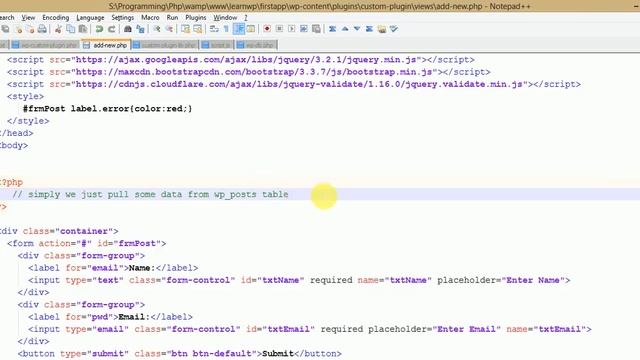This screenshot has width=640, height=360.
Task: Open the Window menu
Action: pos(225,18)
